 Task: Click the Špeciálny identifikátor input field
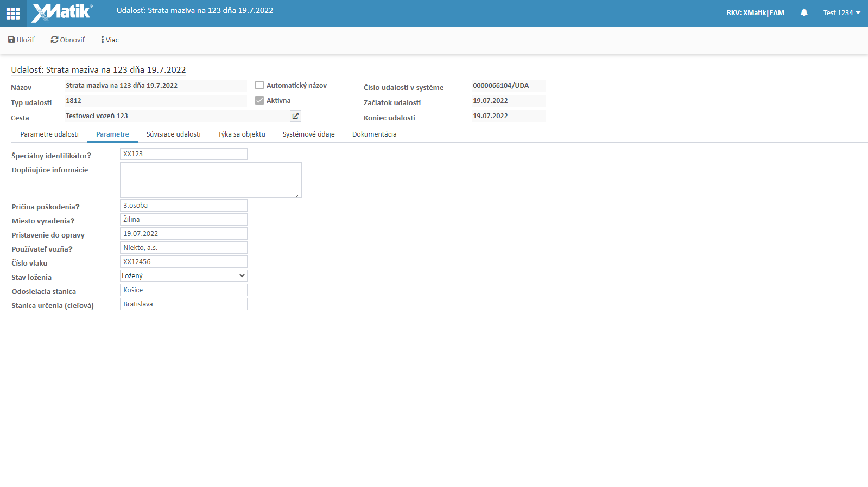pyautogui.click(x=183, y=154)
